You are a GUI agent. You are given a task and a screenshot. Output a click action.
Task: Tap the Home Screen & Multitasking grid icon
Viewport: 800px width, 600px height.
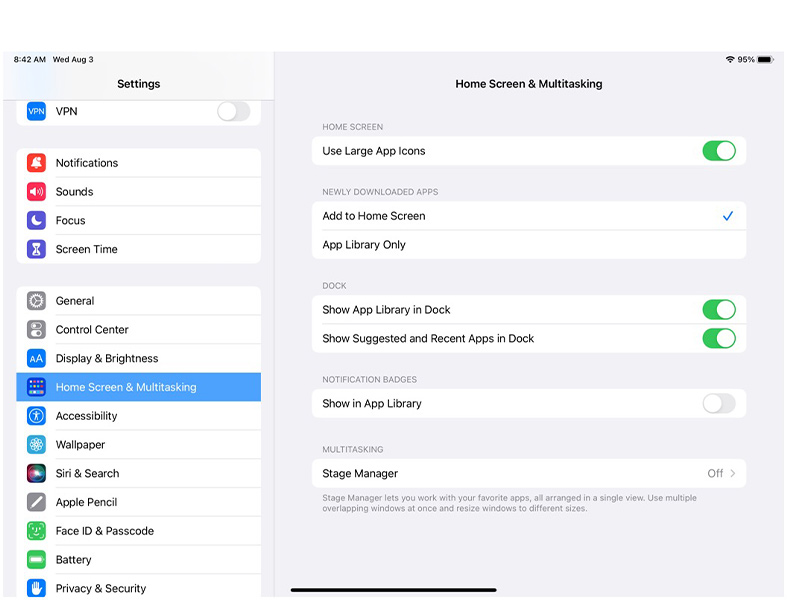tap(36, 387)
